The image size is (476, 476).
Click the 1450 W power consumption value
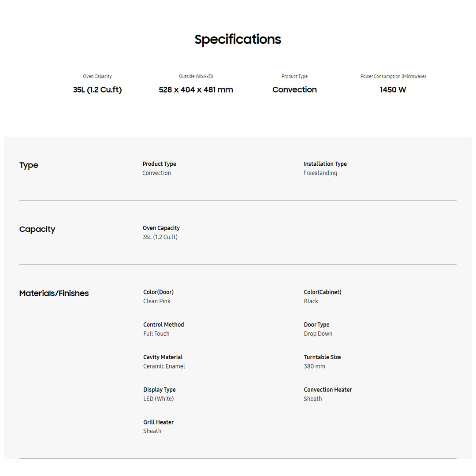pyautogui.click(x=393, y=90)
